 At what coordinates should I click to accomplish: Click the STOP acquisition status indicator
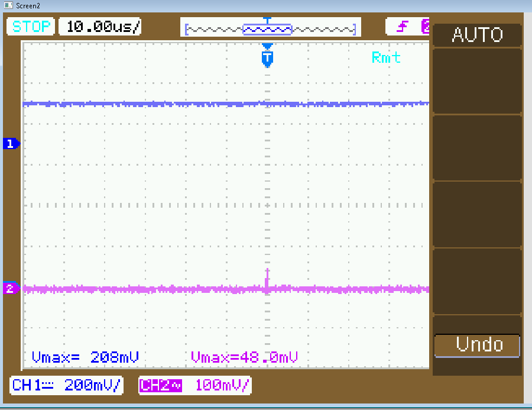click(31, 27)
